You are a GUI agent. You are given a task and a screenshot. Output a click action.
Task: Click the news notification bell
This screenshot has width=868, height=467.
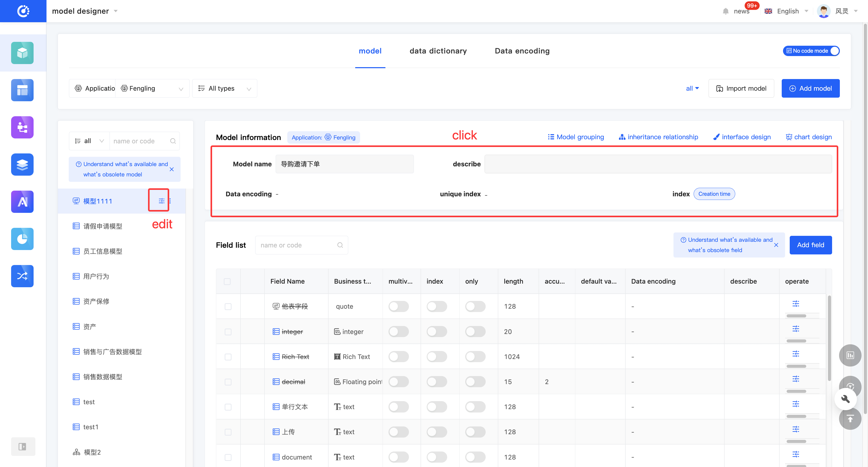tap(725, 11)
